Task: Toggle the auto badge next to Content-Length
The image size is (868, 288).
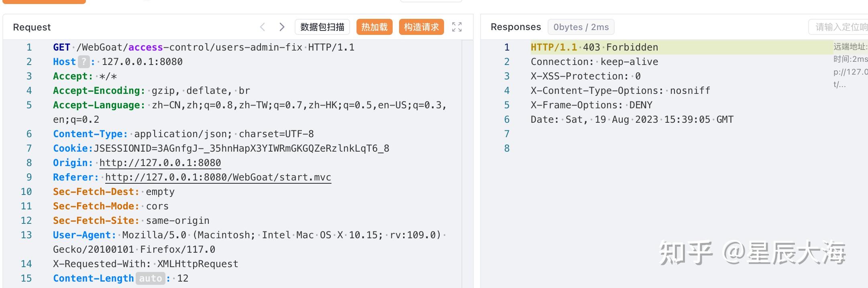Action: pos(151,278)
